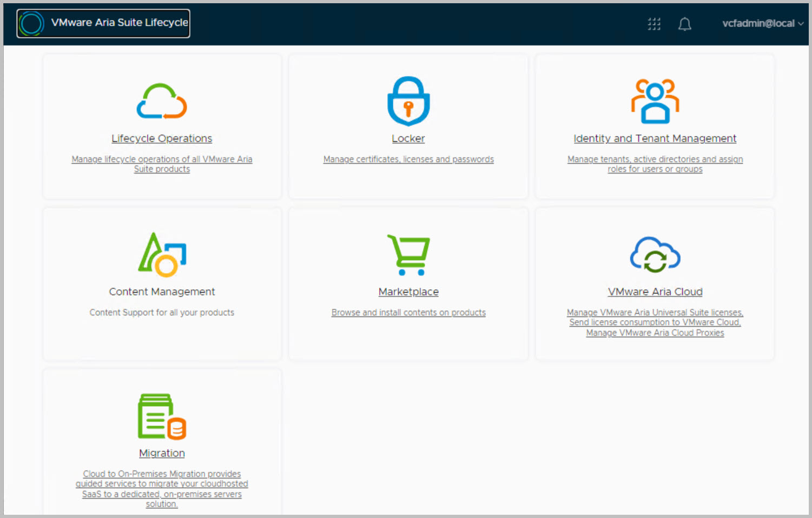This screenshot has width=812, height=518.
Task: Click the Lifecycle Operations cloud icon
Action: 162,101
